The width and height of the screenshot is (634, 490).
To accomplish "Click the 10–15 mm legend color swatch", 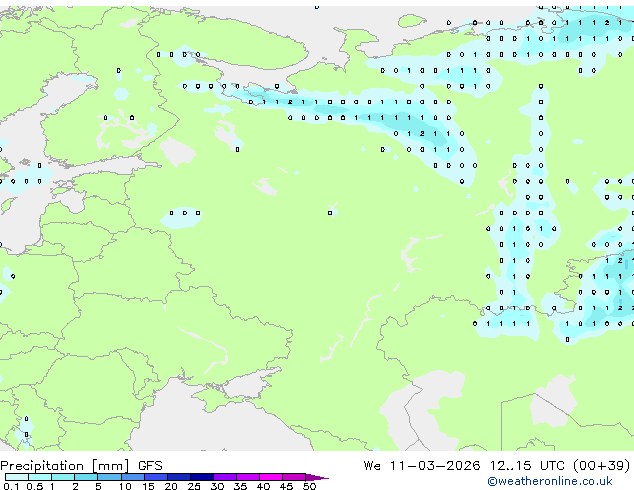I will (133, 477).
